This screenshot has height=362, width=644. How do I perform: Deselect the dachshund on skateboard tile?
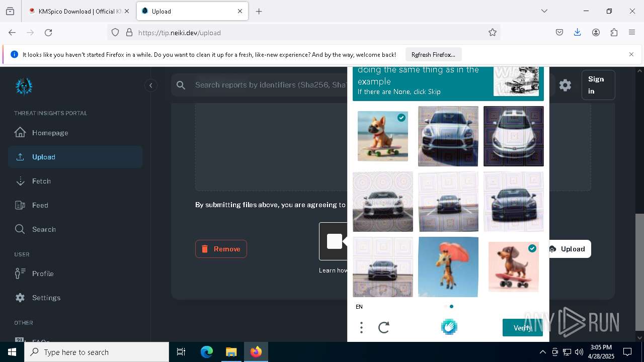point(514,267)
